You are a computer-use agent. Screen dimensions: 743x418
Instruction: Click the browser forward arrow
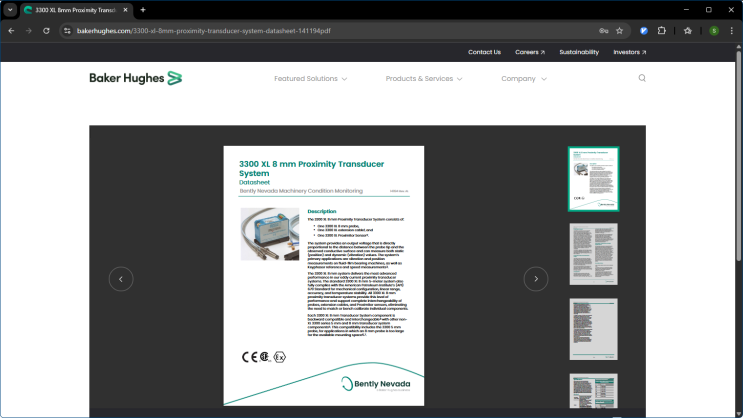29,31
